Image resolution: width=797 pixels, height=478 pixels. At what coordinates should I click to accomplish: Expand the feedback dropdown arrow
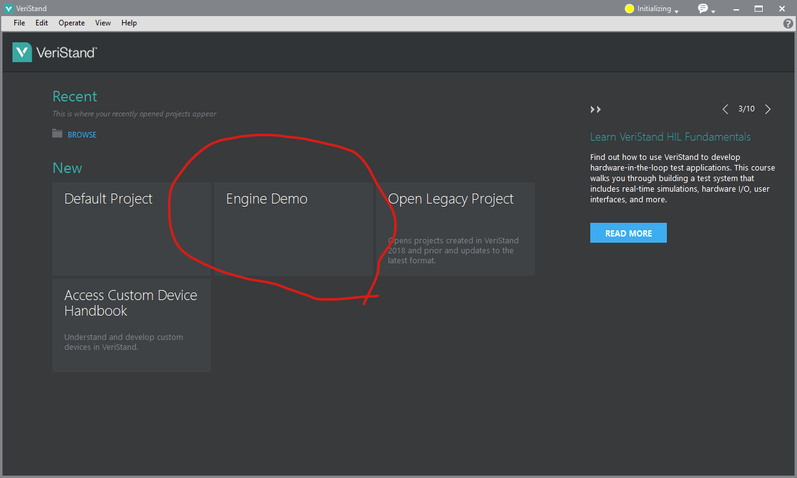[x=713, y=11]
